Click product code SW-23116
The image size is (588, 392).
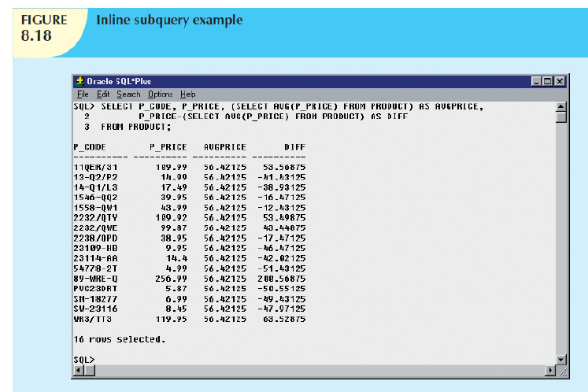click(95, 309)
